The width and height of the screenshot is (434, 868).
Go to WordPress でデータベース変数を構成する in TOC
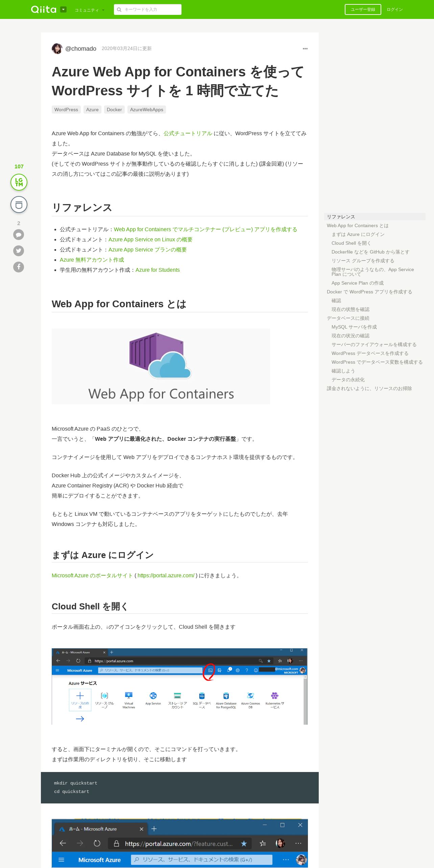click(377, 362)
